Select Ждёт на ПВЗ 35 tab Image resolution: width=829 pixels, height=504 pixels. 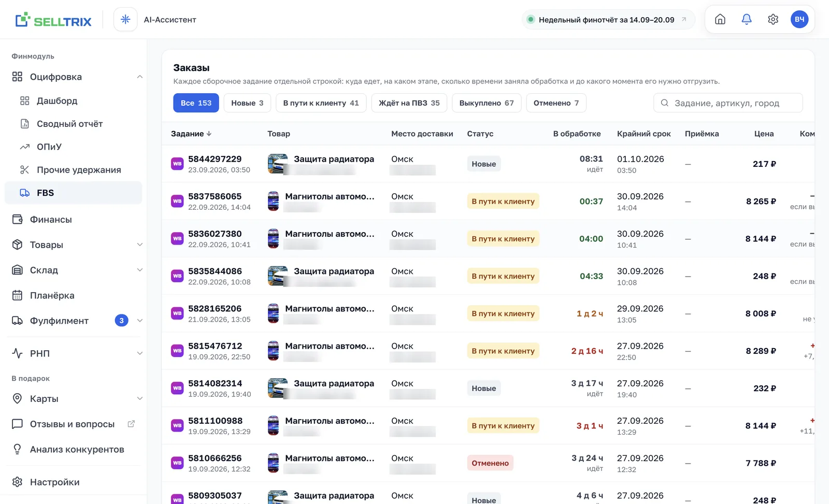[x=409, y=103]
